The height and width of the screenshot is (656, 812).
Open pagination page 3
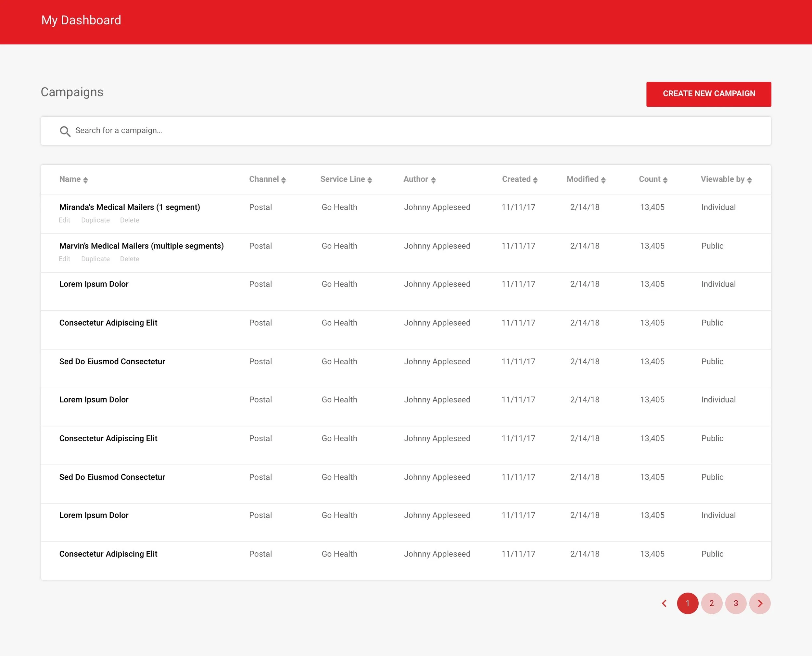tap(736, 603)
